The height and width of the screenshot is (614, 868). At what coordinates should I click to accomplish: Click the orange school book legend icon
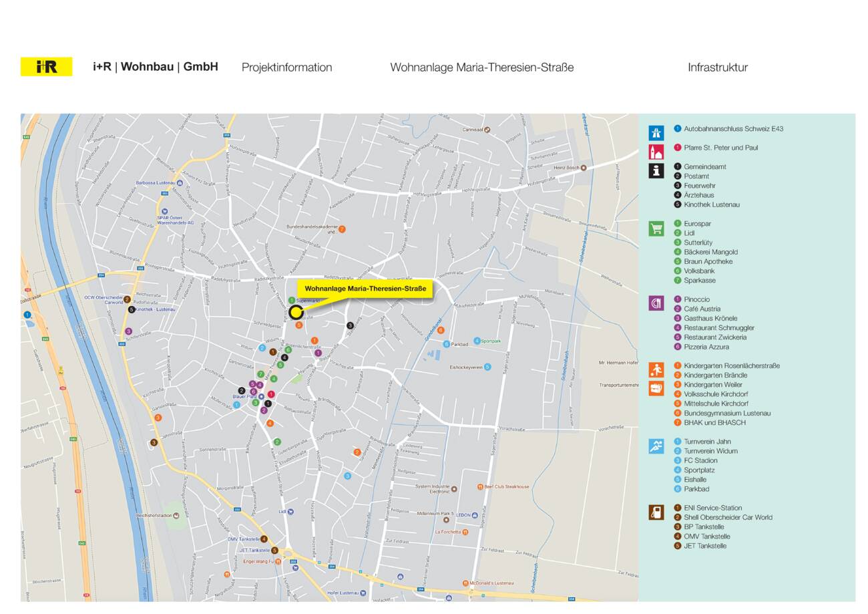point(656,388)
